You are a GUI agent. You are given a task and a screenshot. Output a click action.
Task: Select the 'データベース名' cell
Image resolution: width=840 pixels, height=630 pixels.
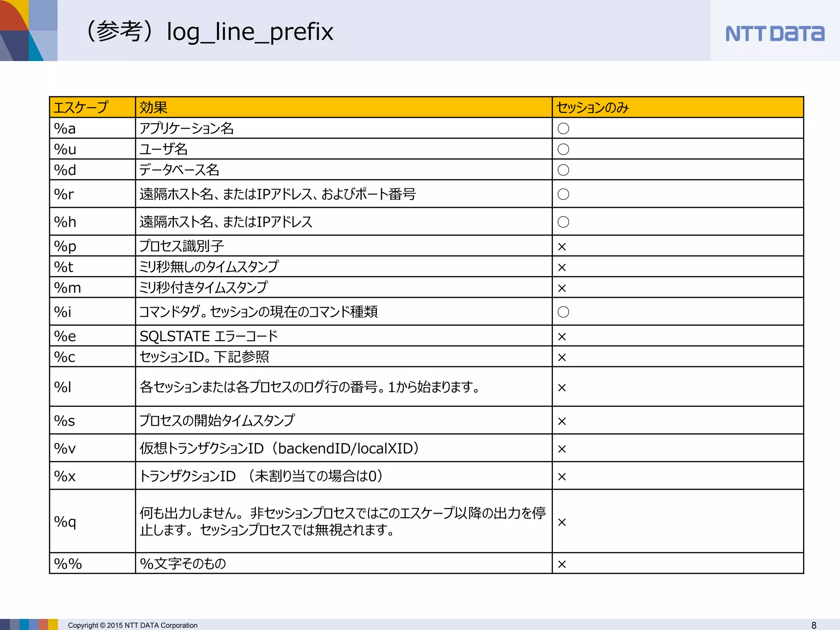pos(344,170)
